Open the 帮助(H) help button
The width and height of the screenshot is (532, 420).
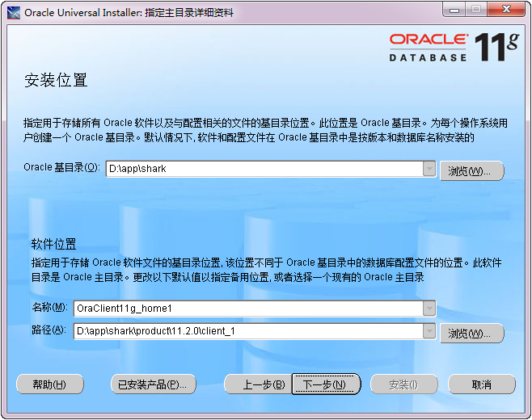(x=50, y=384)
